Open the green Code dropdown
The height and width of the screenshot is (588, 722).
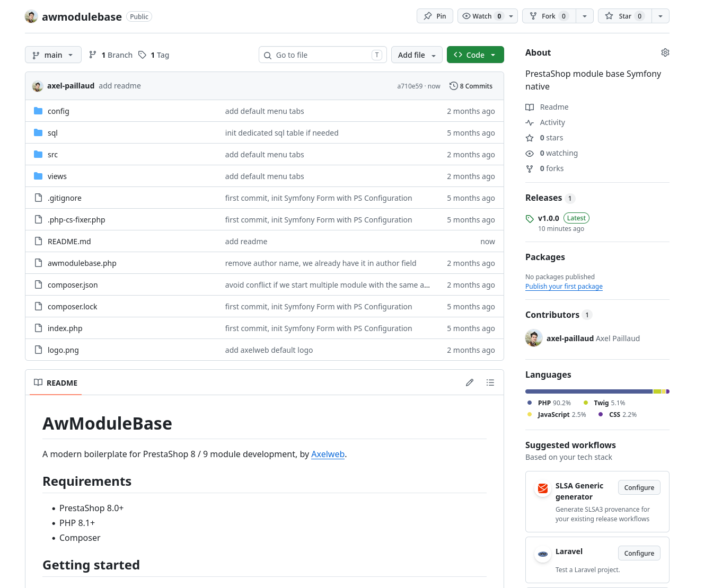pyautogui.click(x=475, y=55)
